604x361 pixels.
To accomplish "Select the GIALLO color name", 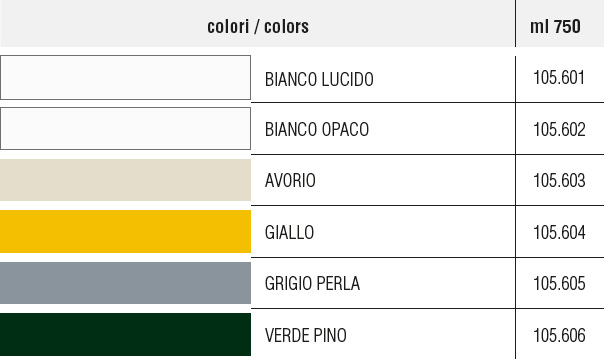I will pos(290,233).
